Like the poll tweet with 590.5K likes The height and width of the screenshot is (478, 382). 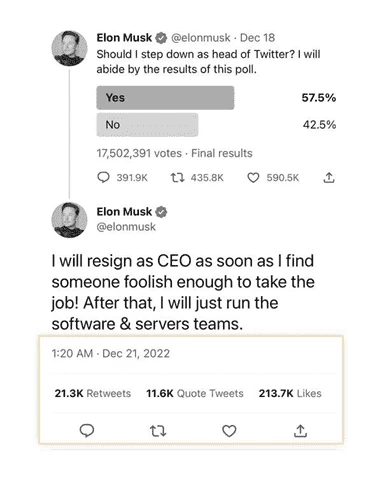tap(253, 178)
